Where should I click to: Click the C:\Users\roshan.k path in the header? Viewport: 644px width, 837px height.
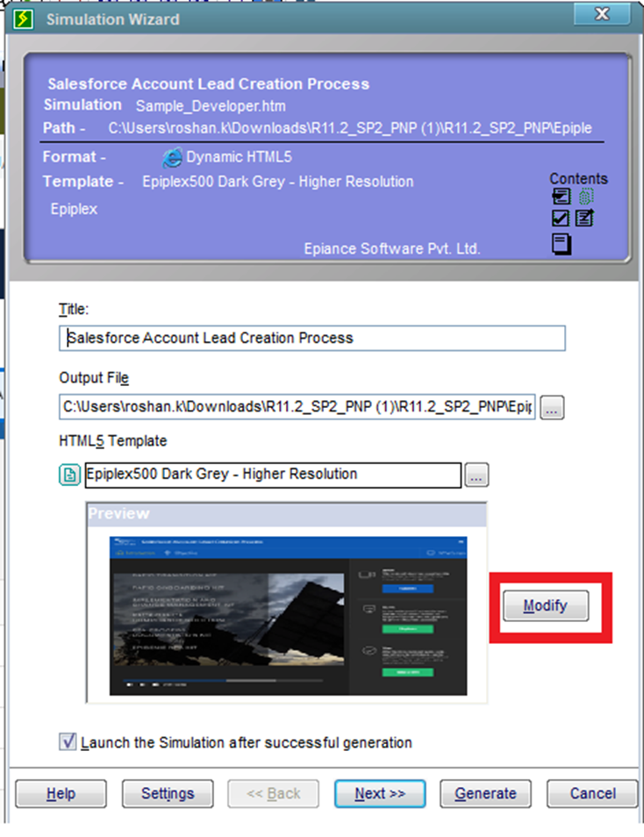tap(350, 128)
